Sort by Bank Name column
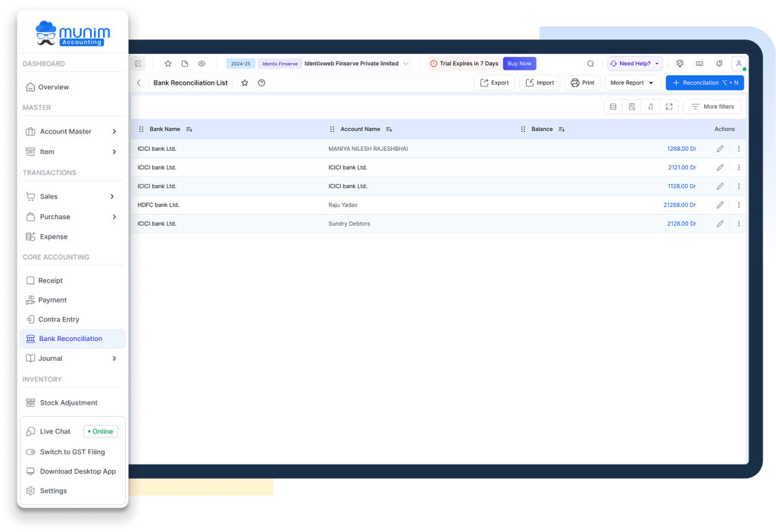The height and width of the screenshot is (532, 776). (x=189, y=129)
